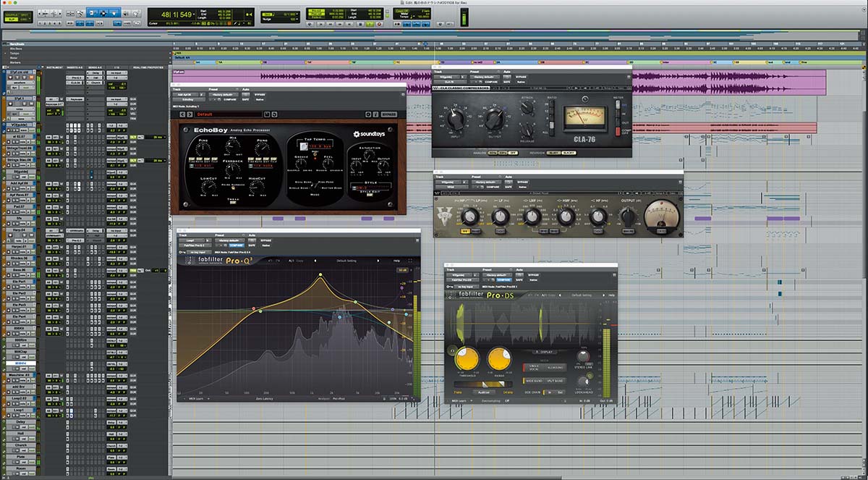868x480 pixels.
Task: Toggle the BYPASS button in EchoBoy's black toolbar
Action: click(x=389, y=114)
